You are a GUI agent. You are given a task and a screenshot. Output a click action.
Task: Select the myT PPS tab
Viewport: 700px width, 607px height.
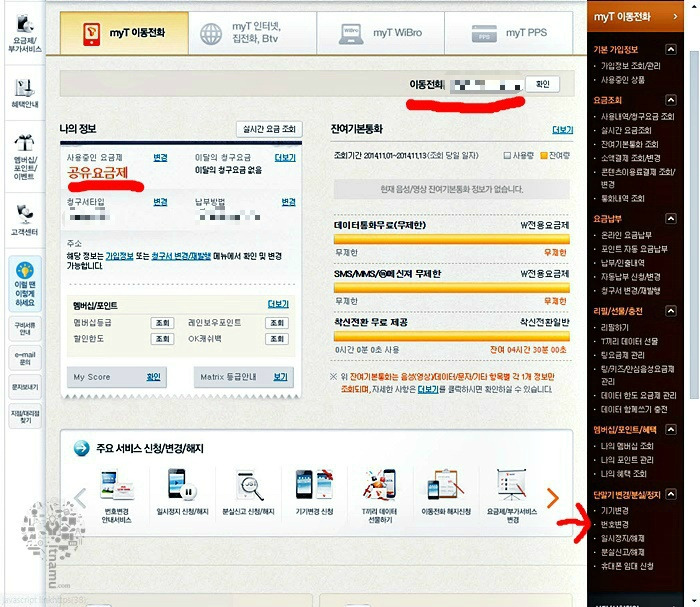coord(508,33)
